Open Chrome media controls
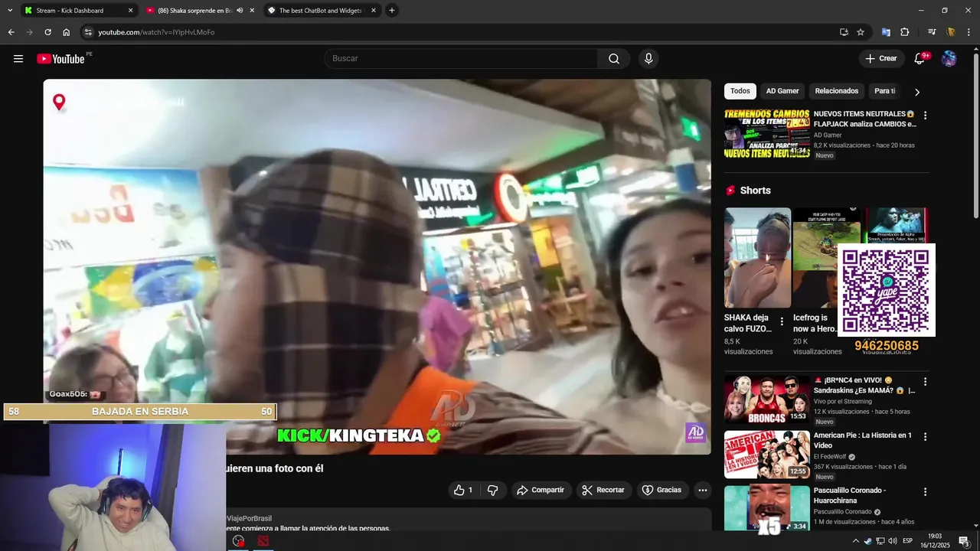 [x=932, y=32]
